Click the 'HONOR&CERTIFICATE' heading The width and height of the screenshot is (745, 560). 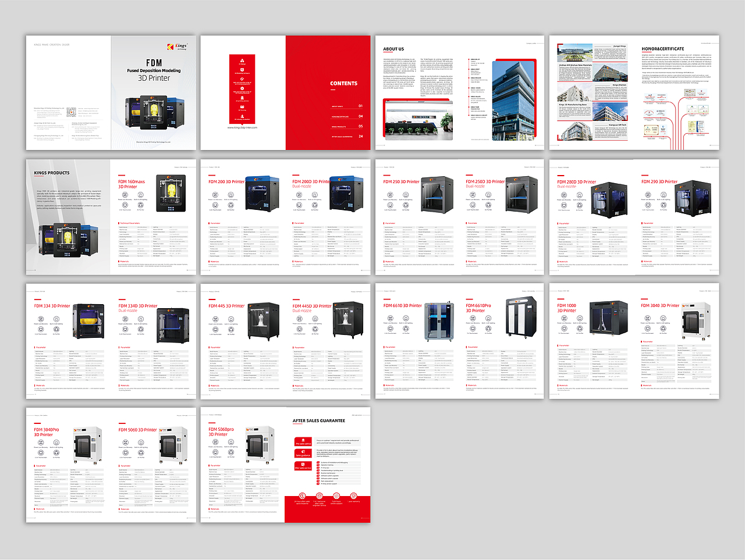[663, 49]
